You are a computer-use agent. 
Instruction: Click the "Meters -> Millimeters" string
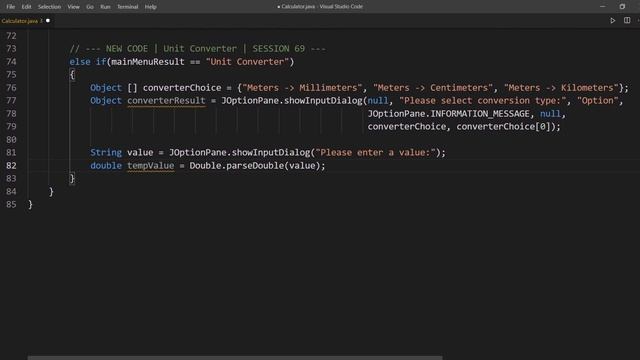(302, 88)
